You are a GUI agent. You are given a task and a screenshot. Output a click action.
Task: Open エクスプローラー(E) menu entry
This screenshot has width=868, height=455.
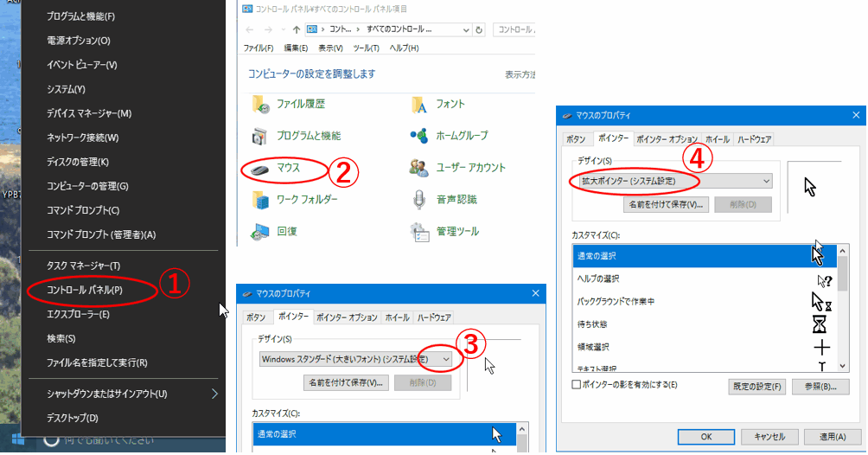pos(78,314)
